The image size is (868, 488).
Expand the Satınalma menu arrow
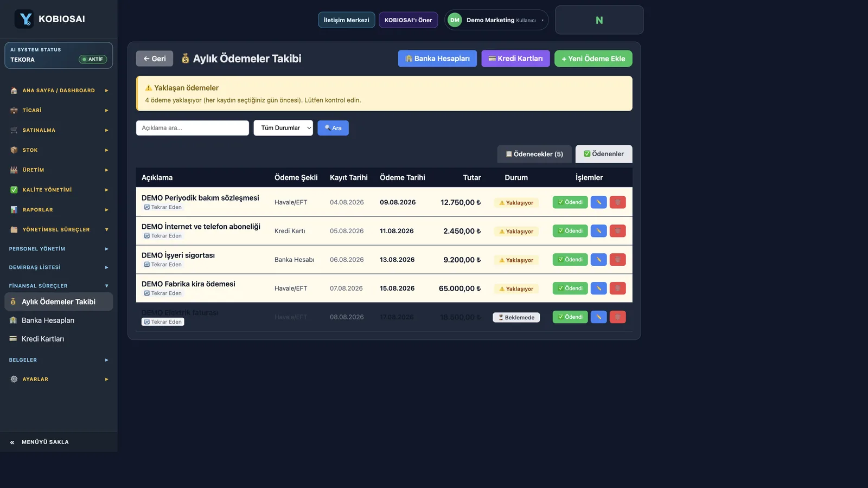pyautogui.click(x=106, y=130)
